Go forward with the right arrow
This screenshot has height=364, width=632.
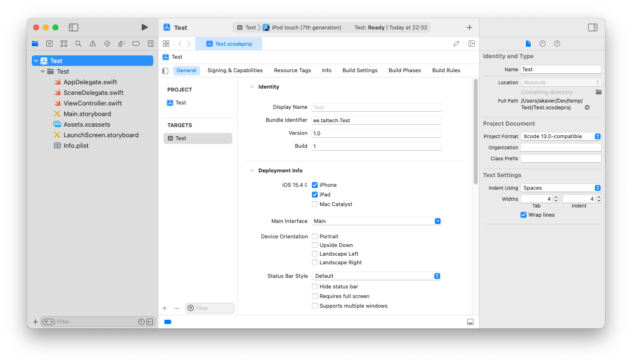(189, 43)
